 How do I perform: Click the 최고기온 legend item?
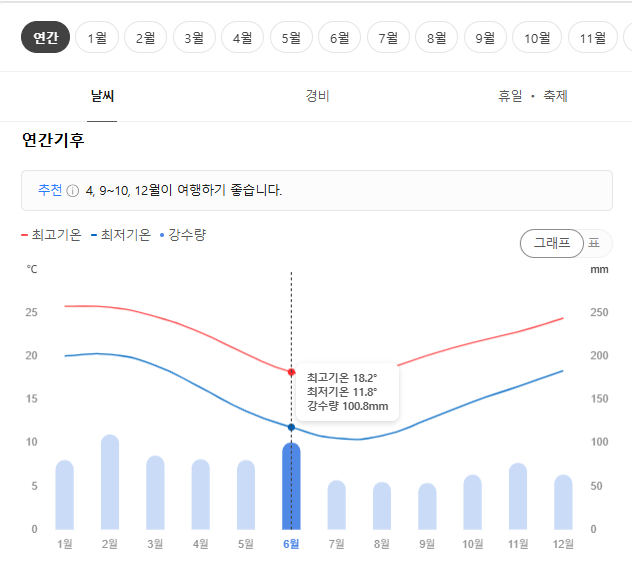point(52,235)
